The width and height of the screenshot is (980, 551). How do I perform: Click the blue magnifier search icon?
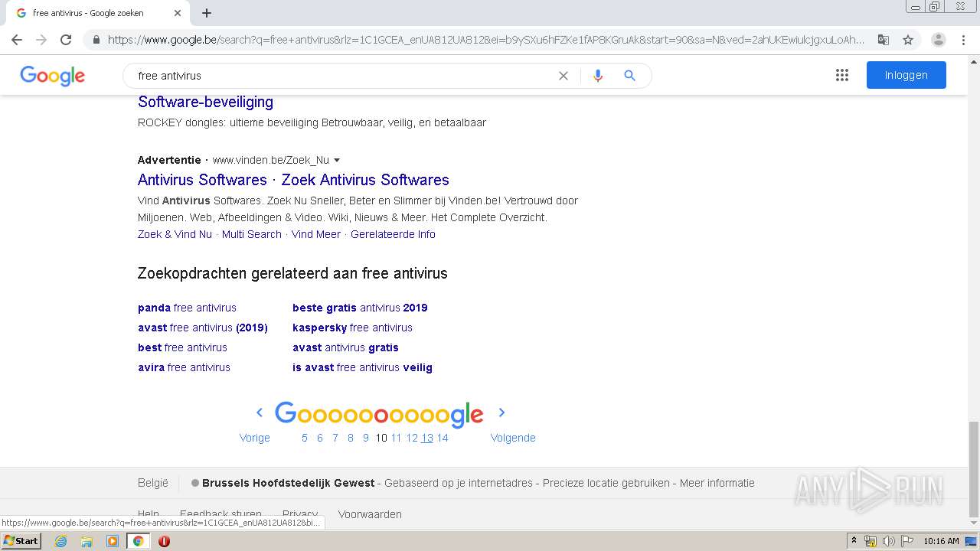coord(630,76)
